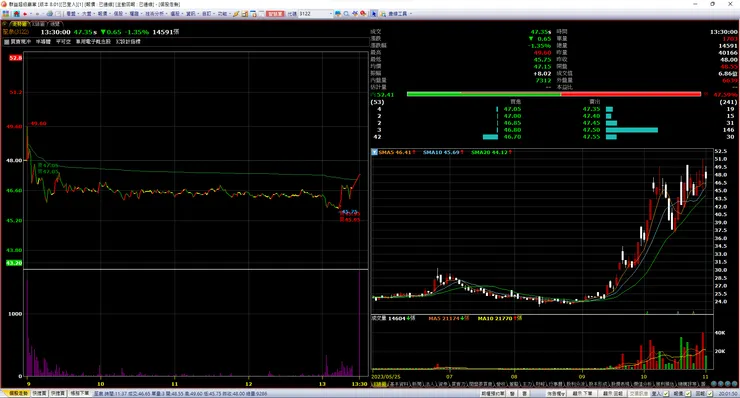
Task: Open the 資訊 dropdown menu
Action: pyautogui.click(x=192, y=14)
